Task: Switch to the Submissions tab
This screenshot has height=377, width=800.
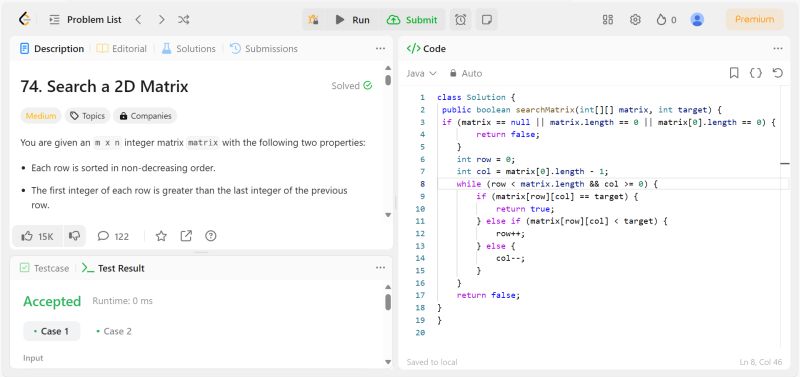Action: click(264, 49)
